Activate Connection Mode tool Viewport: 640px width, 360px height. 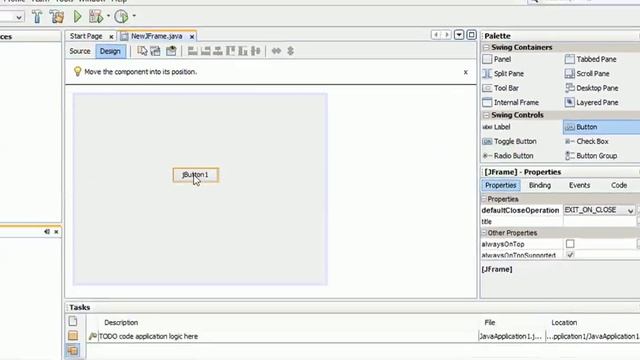(156, 51)
